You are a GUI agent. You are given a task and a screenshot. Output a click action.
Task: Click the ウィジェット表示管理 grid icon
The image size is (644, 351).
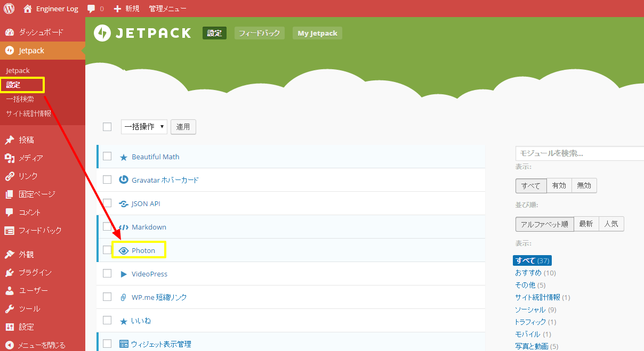pos(124,344)
